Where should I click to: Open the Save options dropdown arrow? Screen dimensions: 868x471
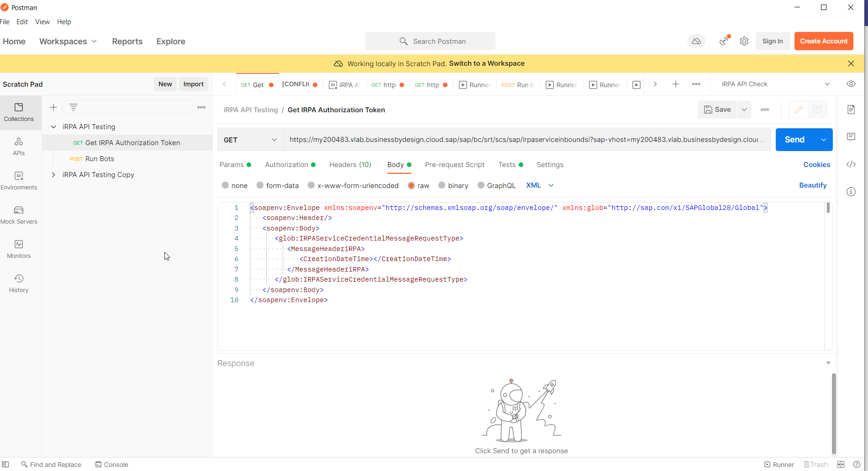pos(744,110)
